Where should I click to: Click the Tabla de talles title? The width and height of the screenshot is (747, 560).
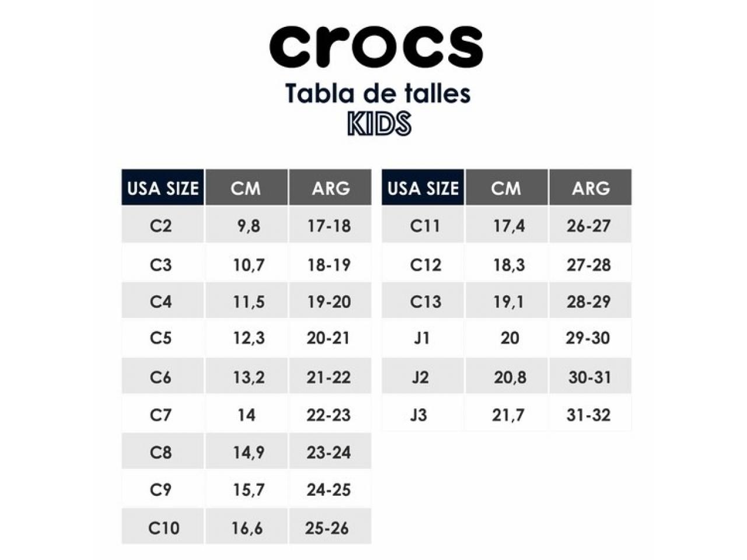point(378,93)
